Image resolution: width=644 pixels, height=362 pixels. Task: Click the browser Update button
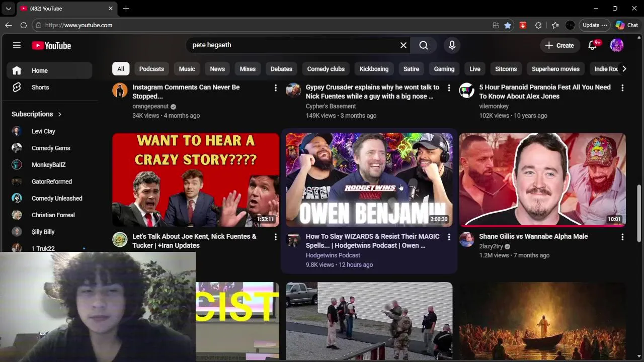point(595,25)
